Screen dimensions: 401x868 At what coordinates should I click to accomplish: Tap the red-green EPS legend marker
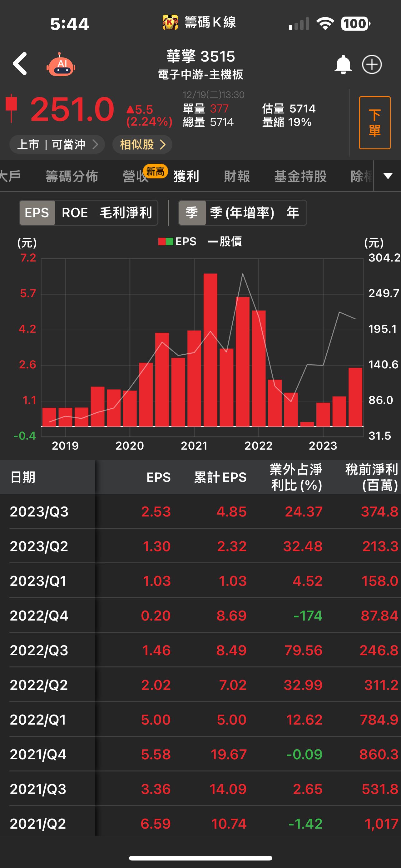[x=166, y=242]
